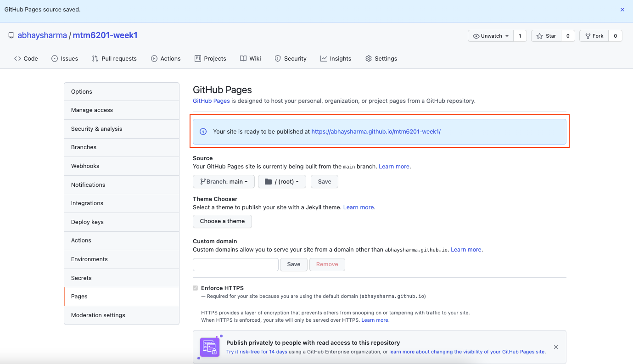Toggle the Enforce HTTPS checkbox

(196, 288)
